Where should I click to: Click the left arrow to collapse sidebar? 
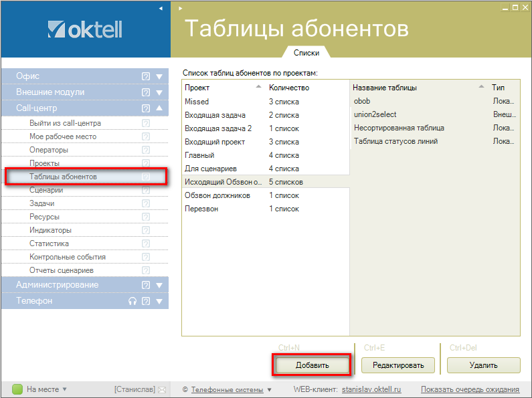click(x=161, y=8)
